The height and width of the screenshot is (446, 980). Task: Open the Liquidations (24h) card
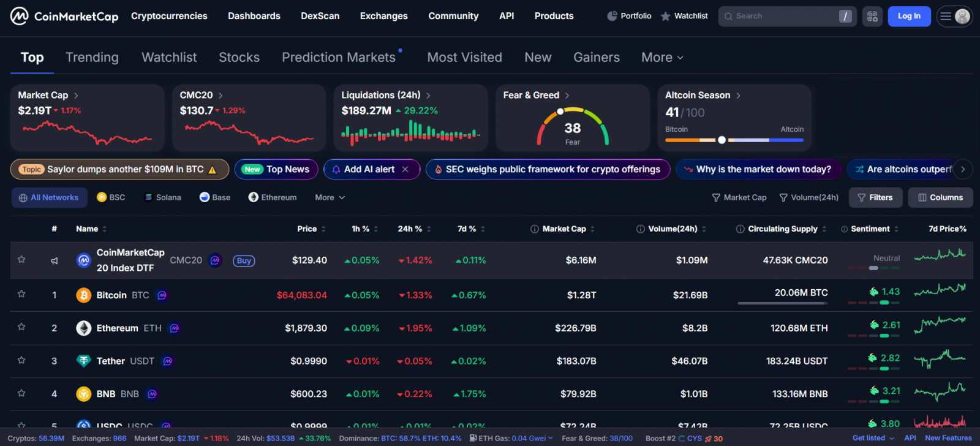coord(411,118)
